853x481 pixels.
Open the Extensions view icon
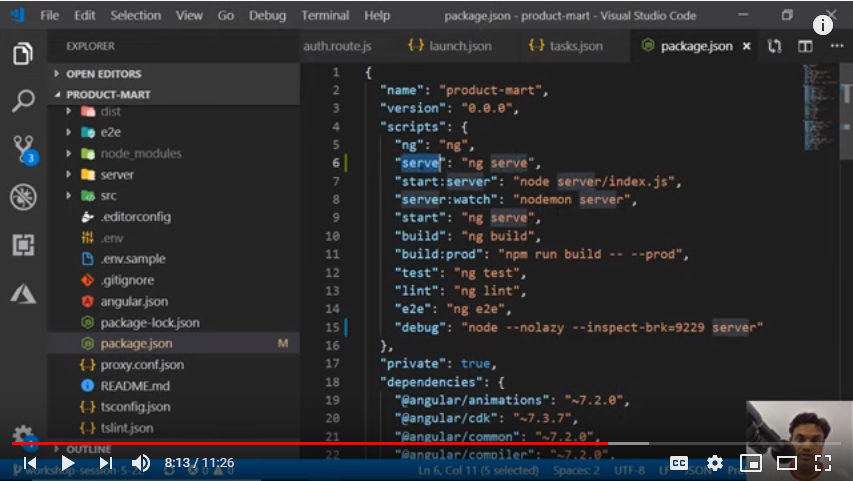coord(23,245)
